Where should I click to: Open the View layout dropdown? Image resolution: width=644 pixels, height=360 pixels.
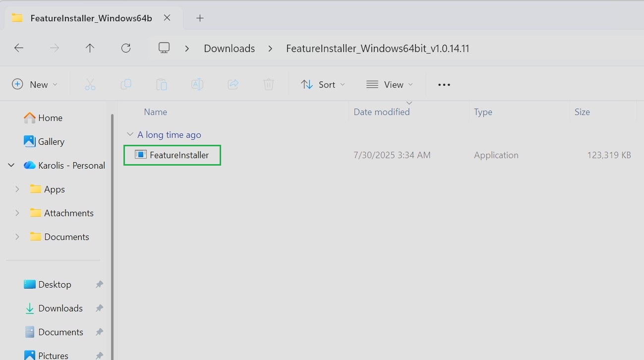point(390,85)
